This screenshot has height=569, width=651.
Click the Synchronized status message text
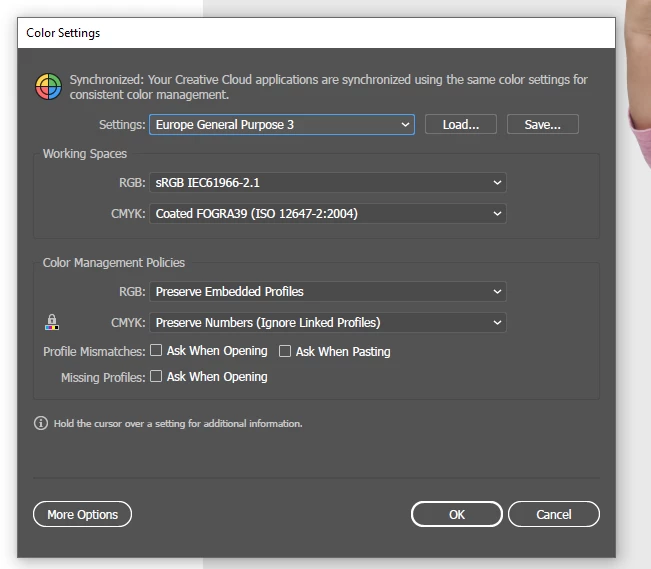328,87
